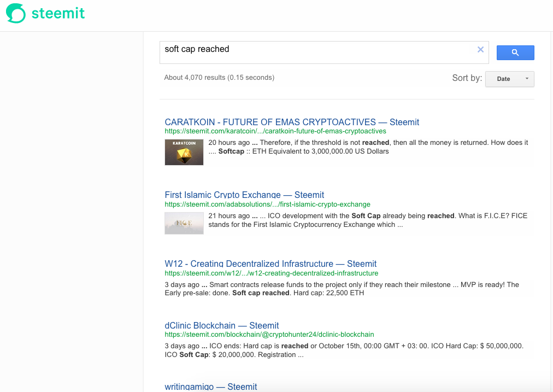The width and height of the screenshot is (553, 392).
Task: Open the W12 - Creating Decentralized Infrastructure result
Action: [270, 264]
